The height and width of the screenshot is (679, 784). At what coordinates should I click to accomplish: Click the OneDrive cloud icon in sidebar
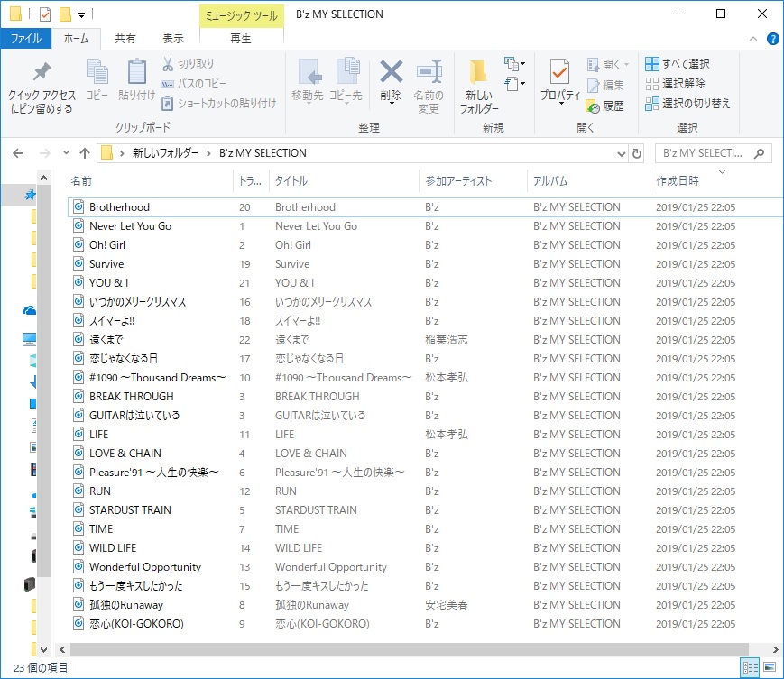[30, 311]
